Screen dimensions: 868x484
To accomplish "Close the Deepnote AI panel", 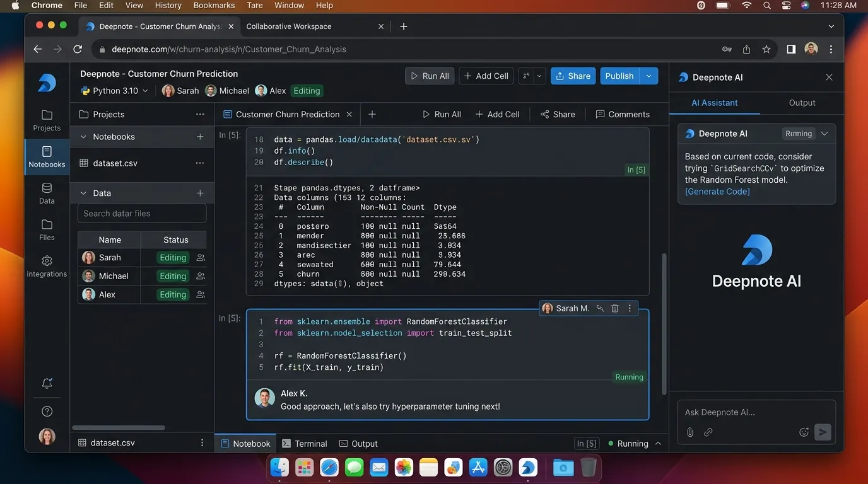I will pyautogui.click(x=829, y=77).
